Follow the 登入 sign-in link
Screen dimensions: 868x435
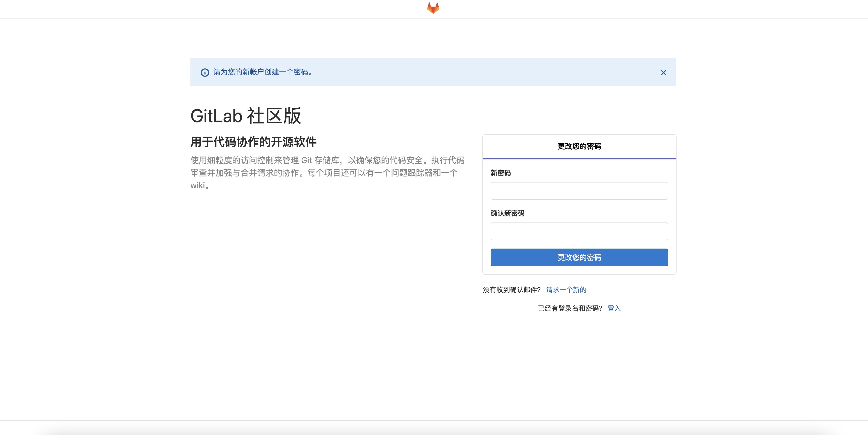(614, 308)
